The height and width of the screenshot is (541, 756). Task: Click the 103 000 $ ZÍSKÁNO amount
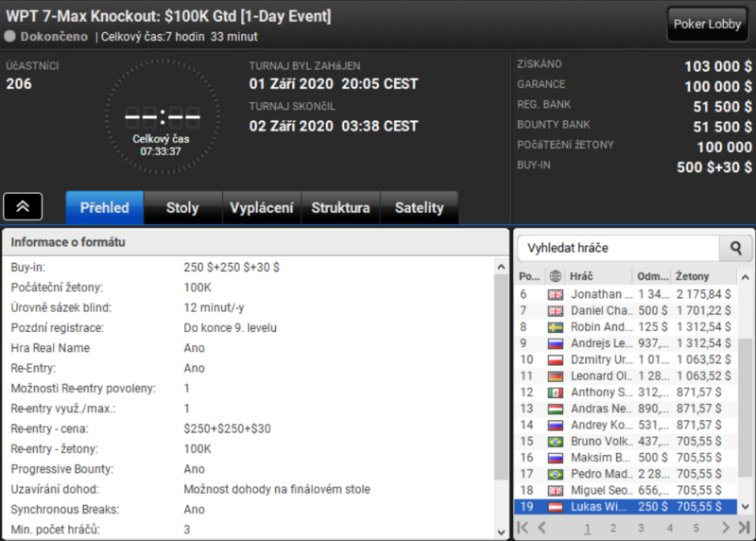point(718,66)
